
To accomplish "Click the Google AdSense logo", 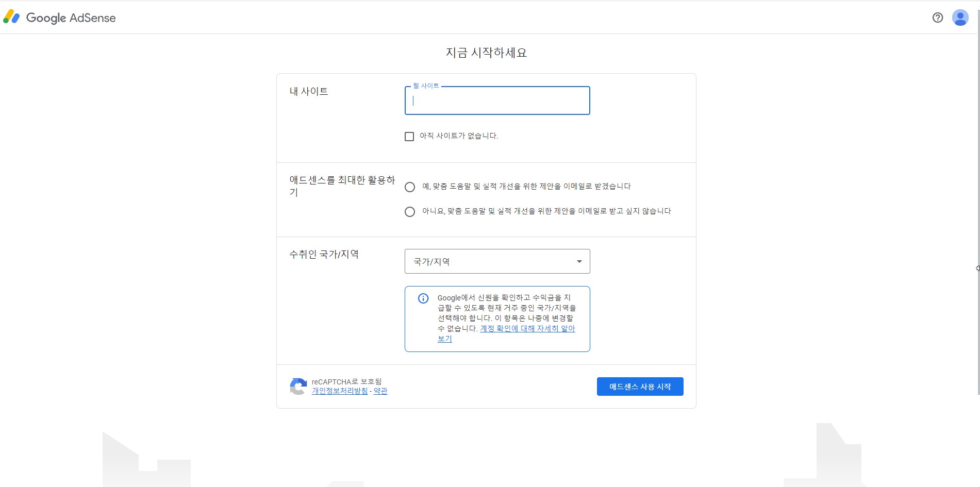I will pos(59,18).
